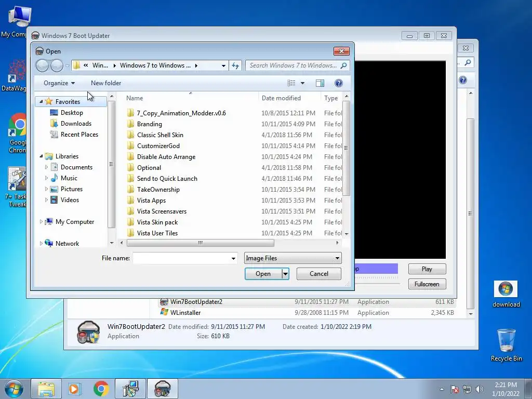Viewport: 532px width, 399px height.
Task: Click the Play button in Boot Updater
Action: (427, 269)
